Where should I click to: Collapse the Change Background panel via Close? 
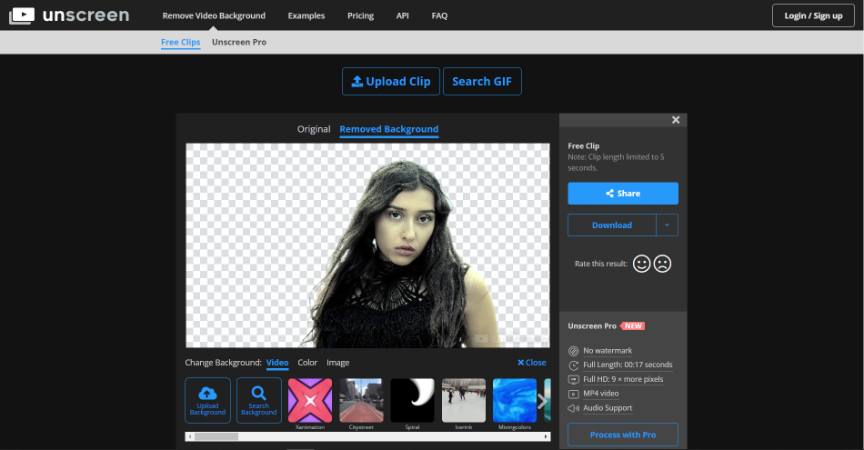coord(532,363)
